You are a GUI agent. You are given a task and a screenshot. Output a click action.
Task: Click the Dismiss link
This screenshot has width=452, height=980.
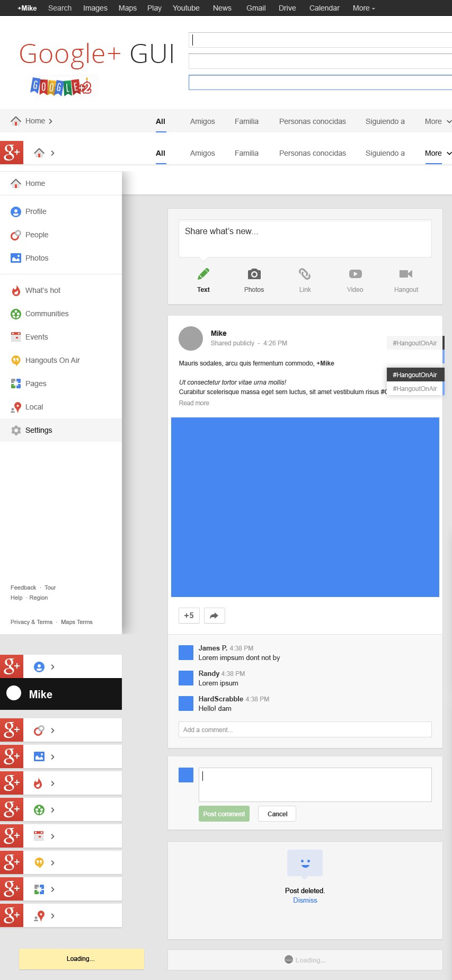click(305, 900)
